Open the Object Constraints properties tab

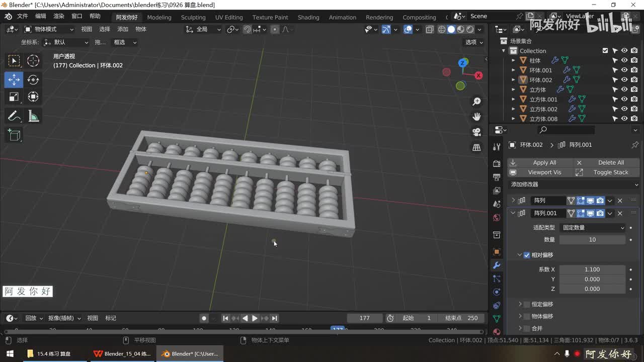point(497,305)
